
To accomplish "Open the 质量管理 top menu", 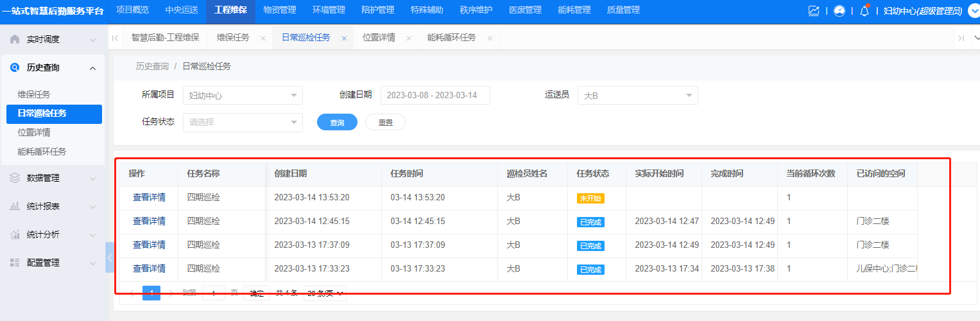I will tap(623, 10).
